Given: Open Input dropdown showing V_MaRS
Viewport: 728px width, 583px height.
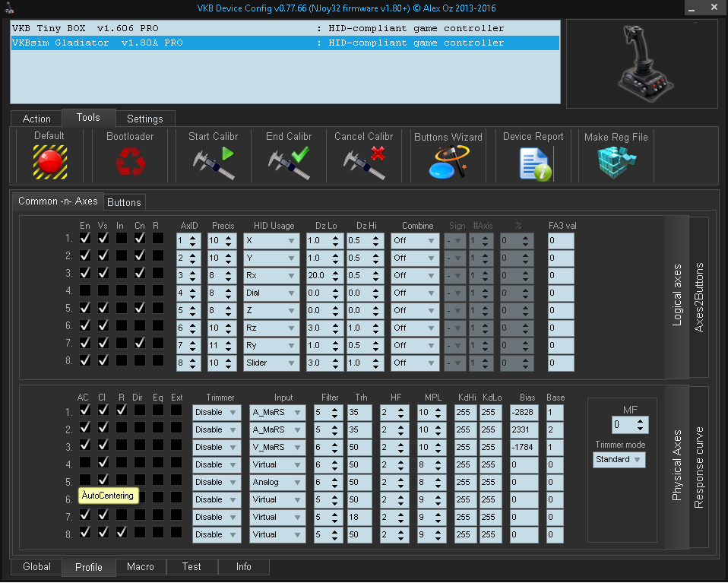Looking at the screenshot, I should (277, 447).
